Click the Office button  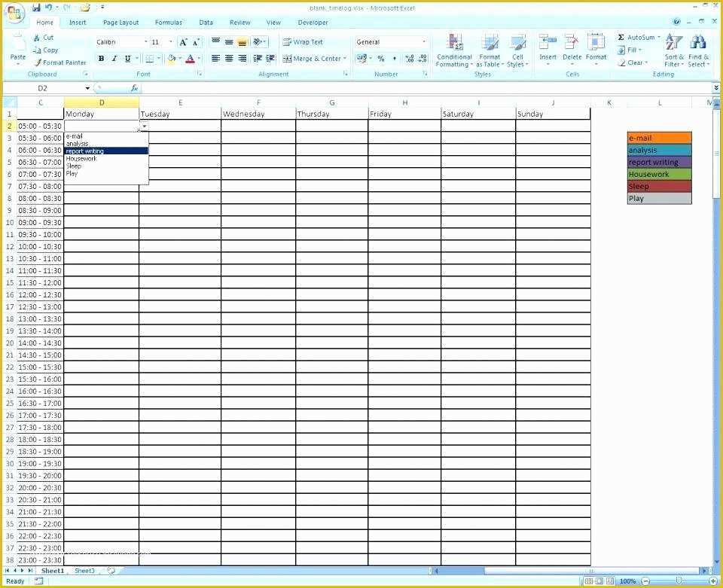(14, 13)
